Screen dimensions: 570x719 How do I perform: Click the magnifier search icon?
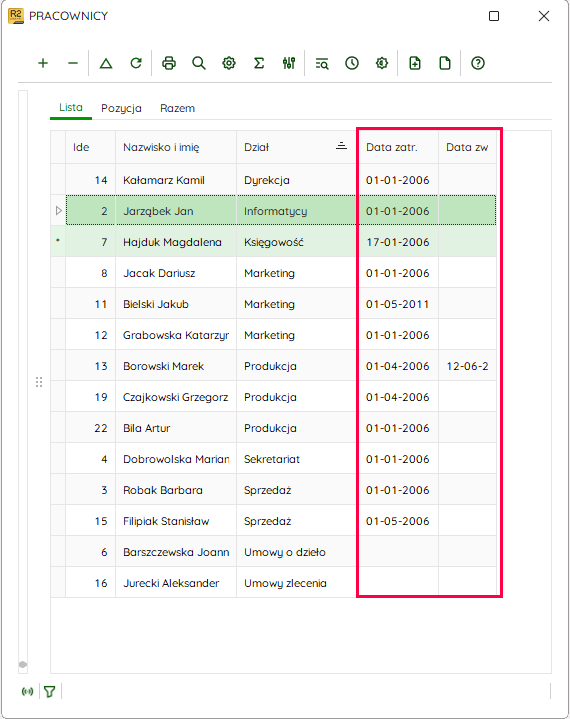[x=199, y=63]
